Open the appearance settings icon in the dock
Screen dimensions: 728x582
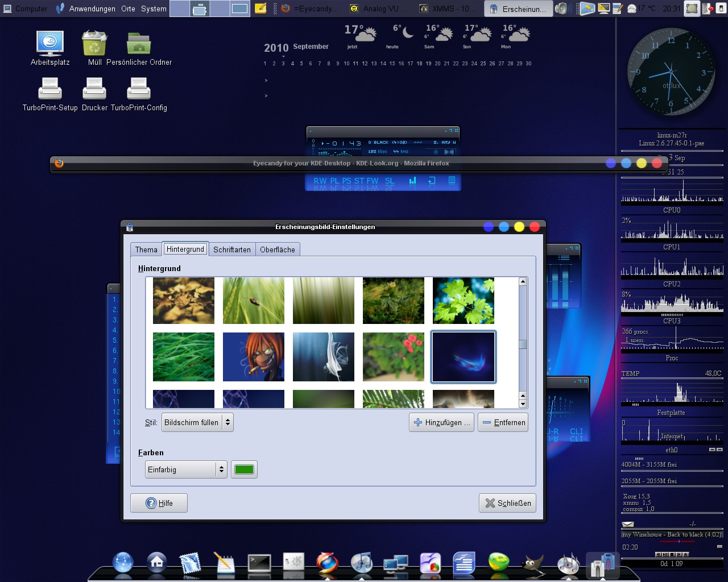(602, 564)
